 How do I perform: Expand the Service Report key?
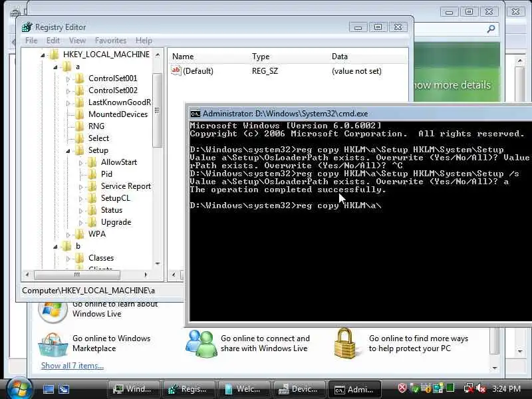80,187
